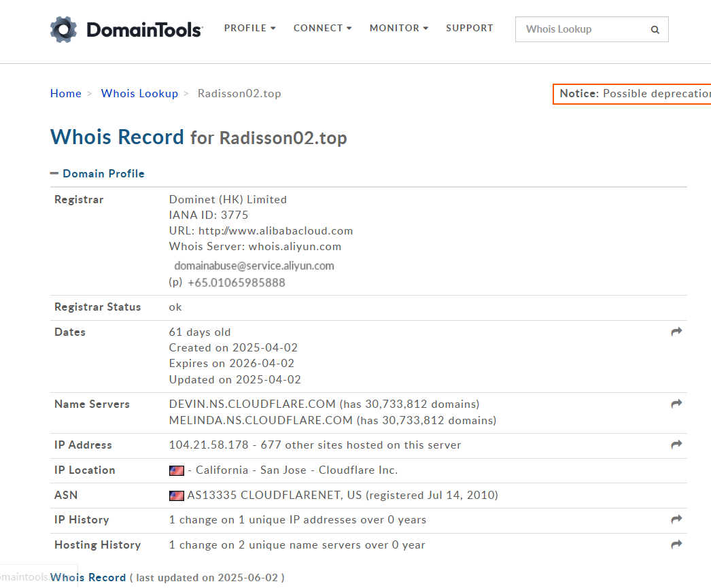Click the Updated on 2025-04-02 line

pyautogui.click(x=235, y=379)
